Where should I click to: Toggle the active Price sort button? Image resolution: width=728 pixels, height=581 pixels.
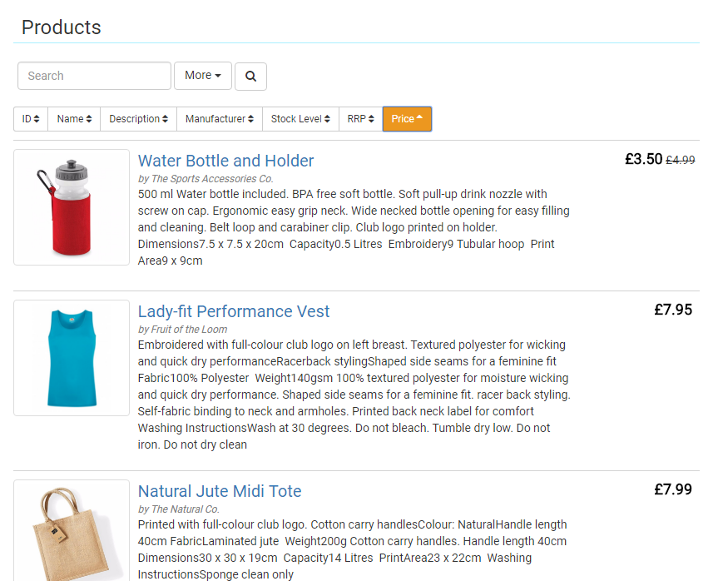click(x=407, y=119)
